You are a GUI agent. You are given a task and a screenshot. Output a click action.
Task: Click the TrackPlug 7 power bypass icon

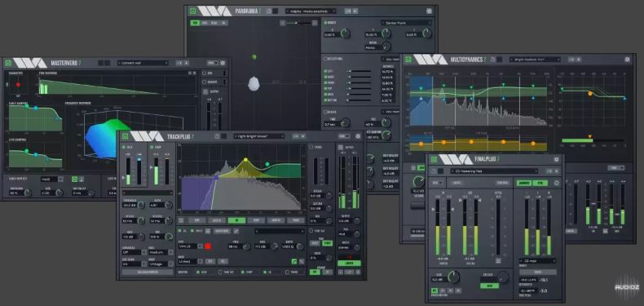click(x=126, y=136)
